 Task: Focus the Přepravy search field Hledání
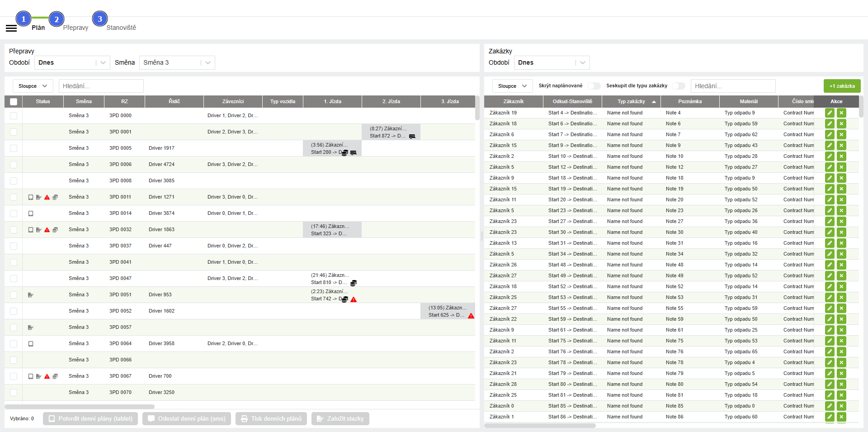(x=101, y=86)
